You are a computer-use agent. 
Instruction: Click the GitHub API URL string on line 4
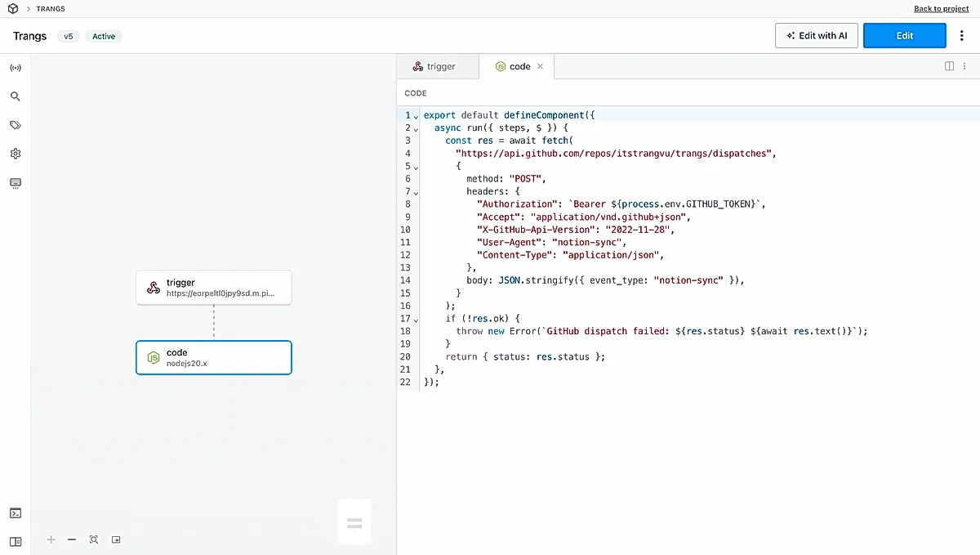point(615,153)
